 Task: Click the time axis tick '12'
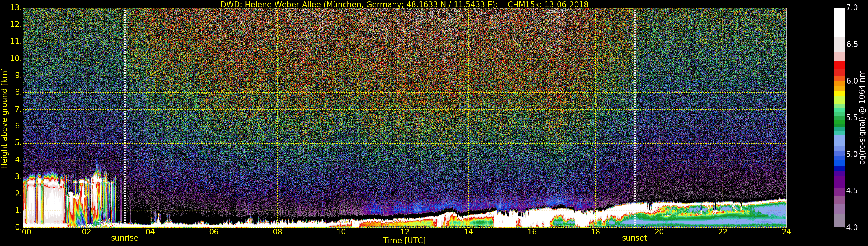405,232
